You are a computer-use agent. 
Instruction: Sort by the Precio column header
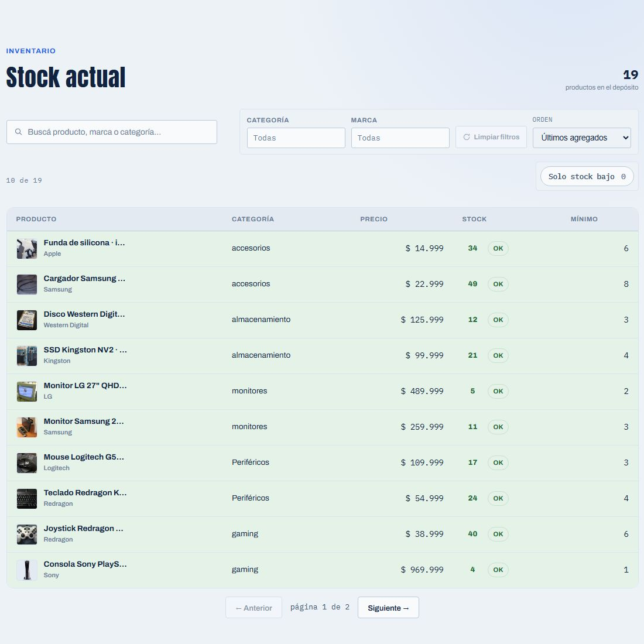click(374, 219)
